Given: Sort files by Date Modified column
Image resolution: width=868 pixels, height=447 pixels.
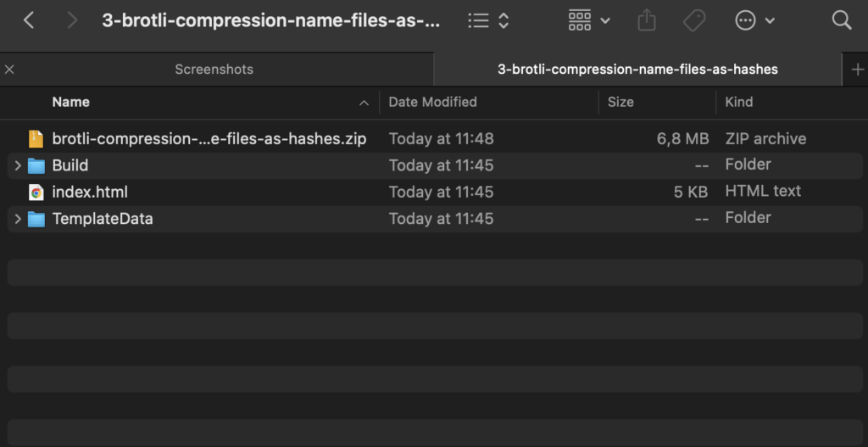Looking at the screenshot, I should [432, 102].
